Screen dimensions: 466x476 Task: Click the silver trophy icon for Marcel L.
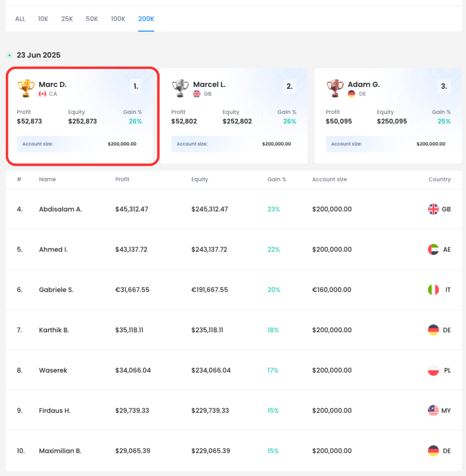pos(180,88)
